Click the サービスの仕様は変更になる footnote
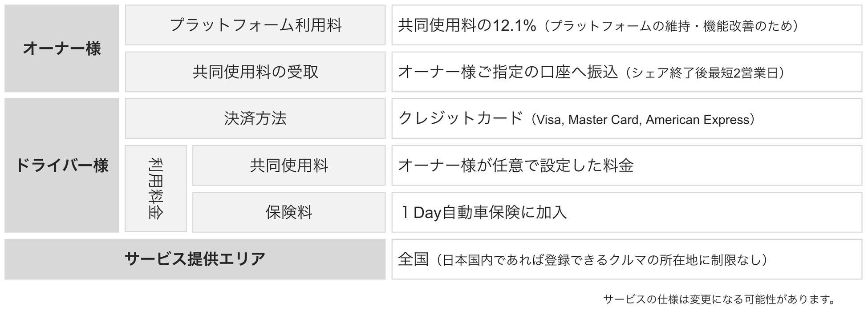868x319 pixels. (x=719, y=299)
